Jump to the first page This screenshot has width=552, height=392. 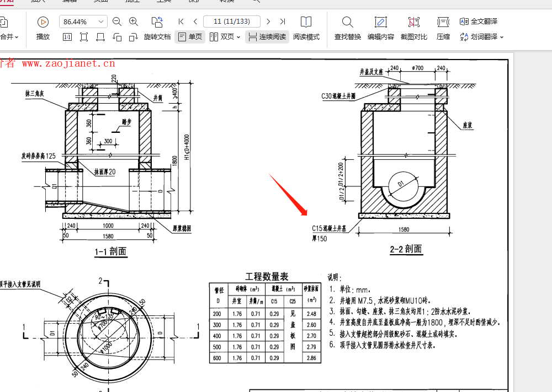click(181, 22)
